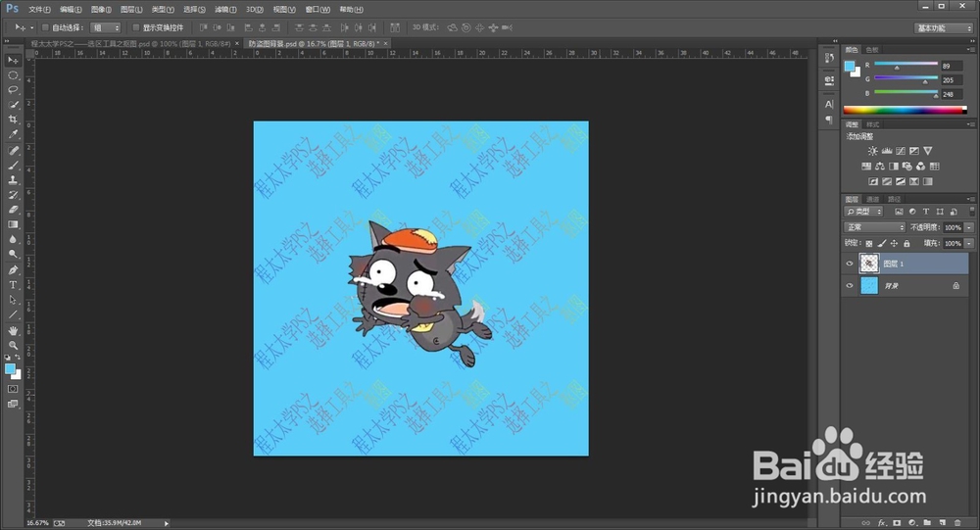Enable the 自动选择 checkbox
The height and width of the screenshot is (530, 980).
click(45, 27)
